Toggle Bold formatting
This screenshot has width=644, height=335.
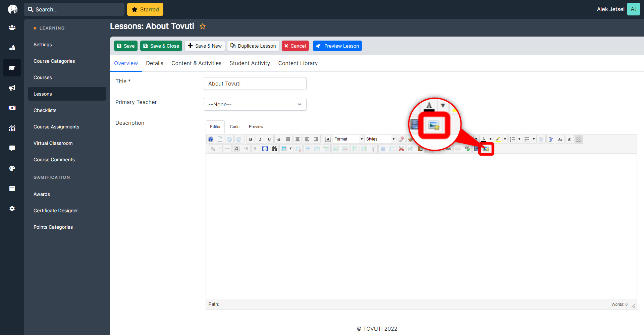click(251, 139)
